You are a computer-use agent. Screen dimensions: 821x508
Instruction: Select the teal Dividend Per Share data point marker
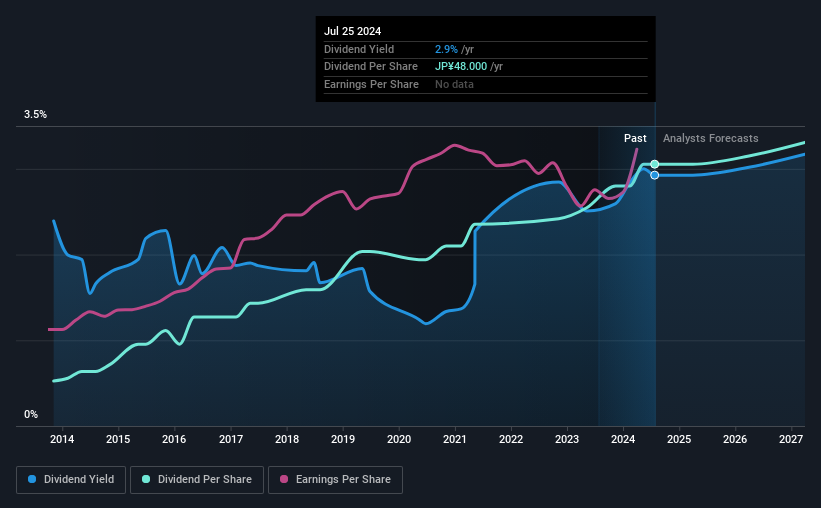654,164
